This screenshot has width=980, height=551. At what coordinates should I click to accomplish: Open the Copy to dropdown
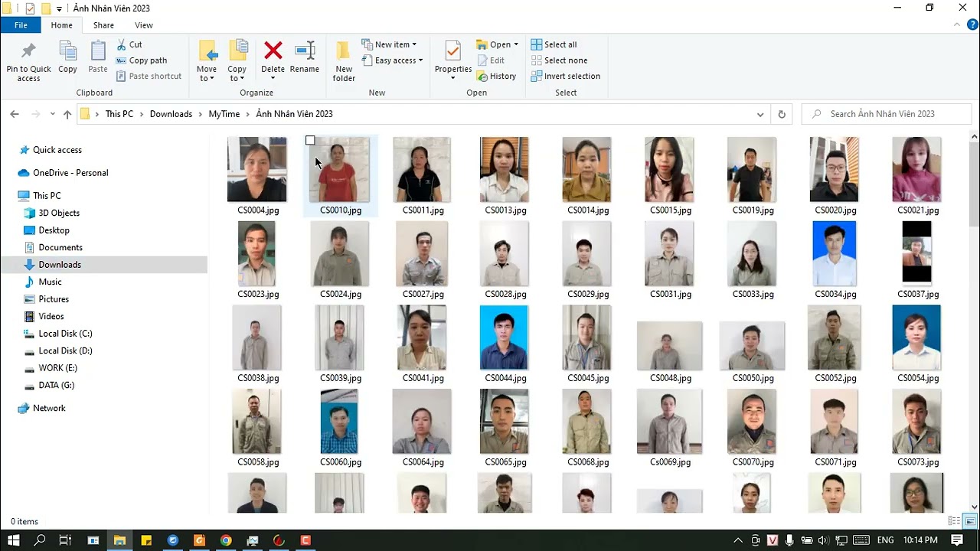(237, 73)
